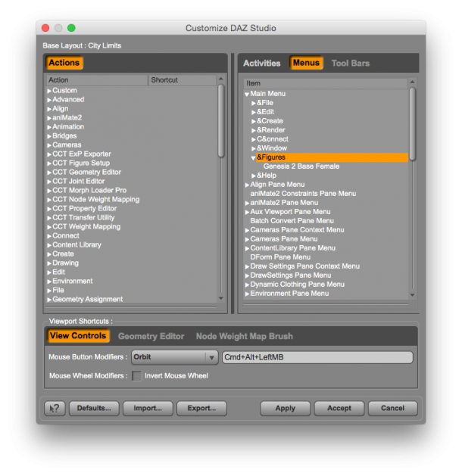Click the Actions list scroll-down arrow
This screenshot has height=476, width=462.
click(221, 298)
